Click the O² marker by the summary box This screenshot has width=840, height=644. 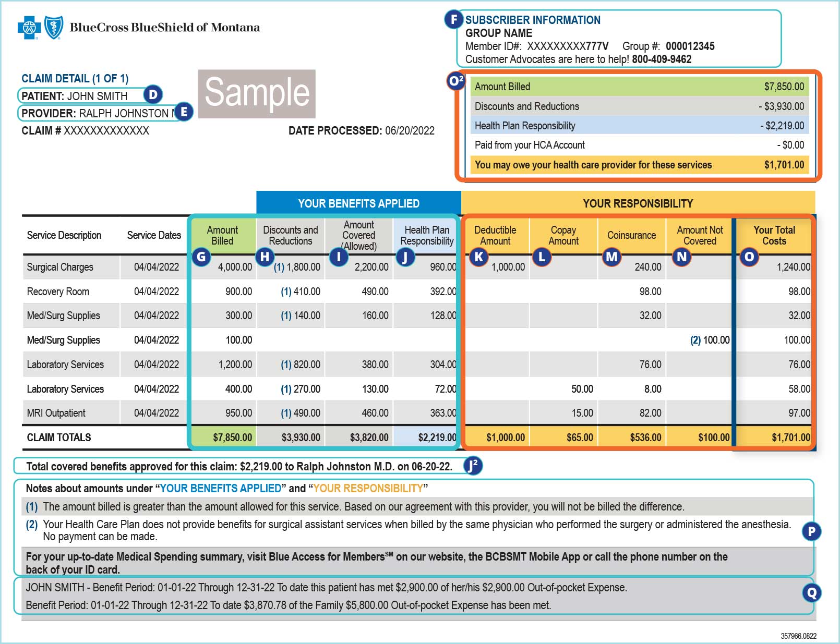[456, 81]
